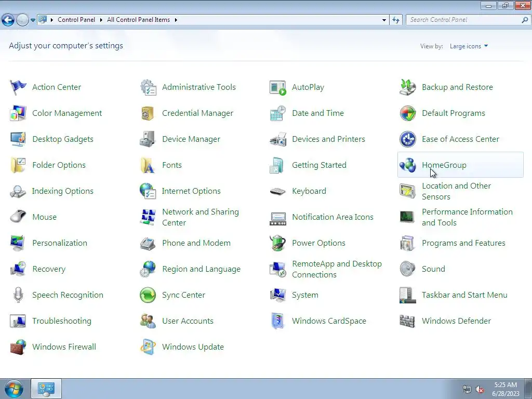Open the View by Large icons dropdown
This screenshot has width=532, height=399.
[469, 46]
